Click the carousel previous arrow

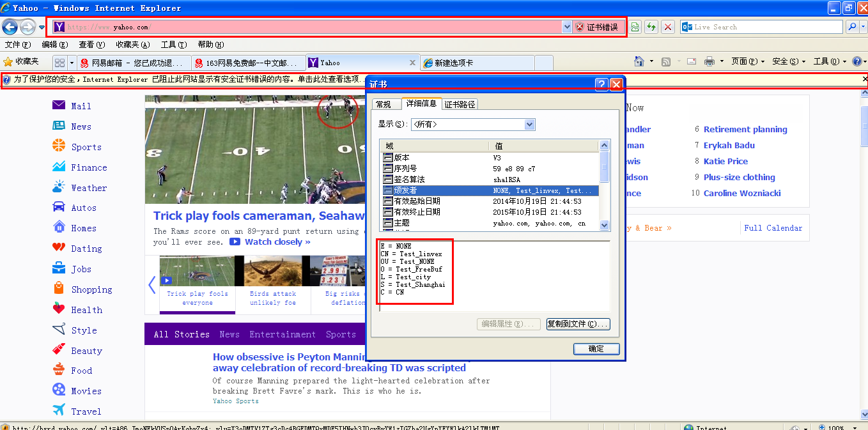pyautogui.click(x=151, y=285)
